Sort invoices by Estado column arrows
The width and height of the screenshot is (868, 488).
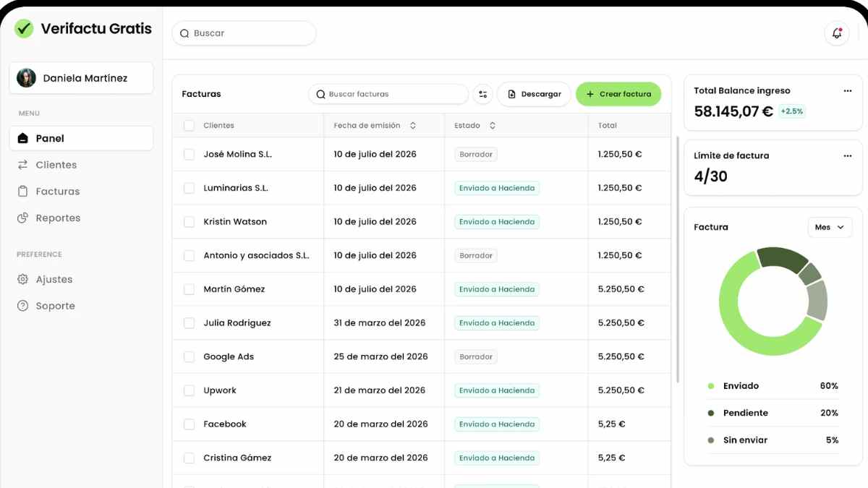[493, 126]
